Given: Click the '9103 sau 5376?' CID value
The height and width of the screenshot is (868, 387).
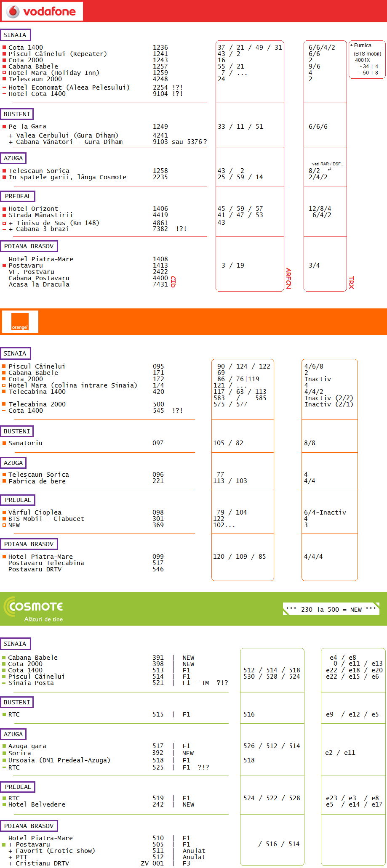Looking at the screenshot, I should click(180, 142).
